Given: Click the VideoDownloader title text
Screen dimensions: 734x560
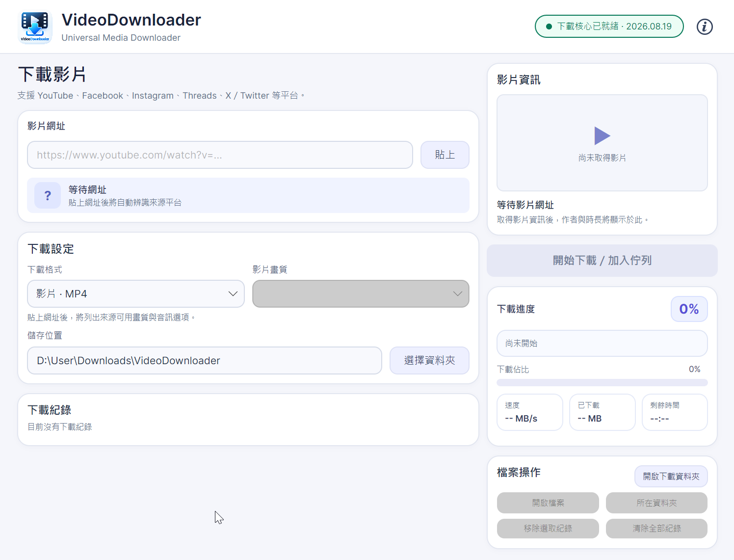Looking at the screenshot, I should tap(131, 20).
